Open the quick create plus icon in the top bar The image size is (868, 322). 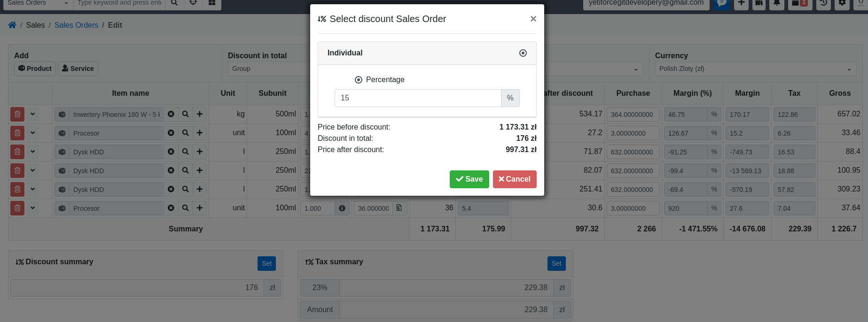pos(741,3)
